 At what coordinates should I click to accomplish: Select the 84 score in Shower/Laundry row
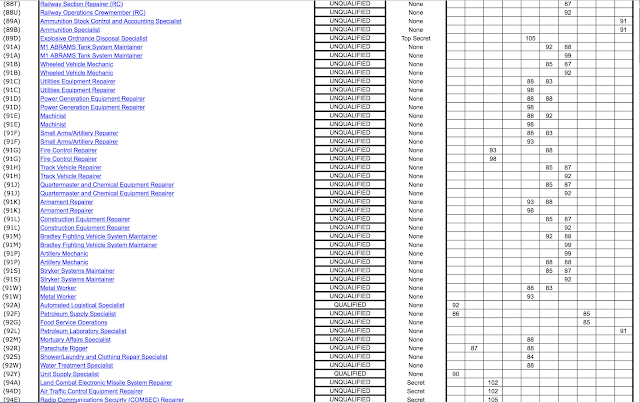[530, 357]
